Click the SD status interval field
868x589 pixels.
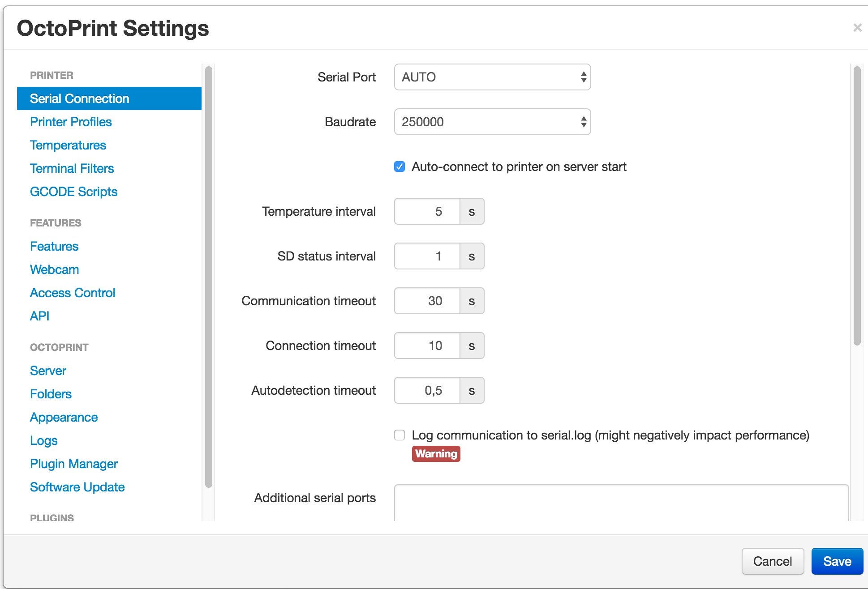(427, 256)
